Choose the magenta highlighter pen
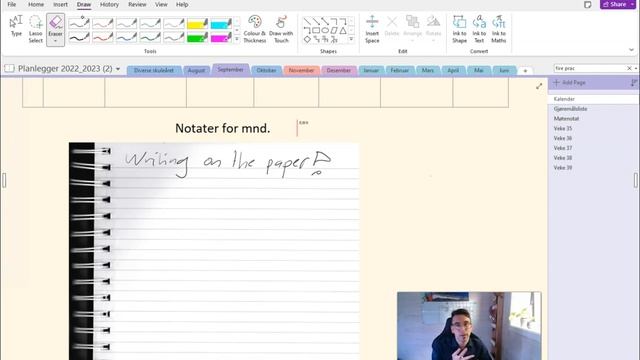The height and width of the screenshot is (360, 640). (221, 38)
